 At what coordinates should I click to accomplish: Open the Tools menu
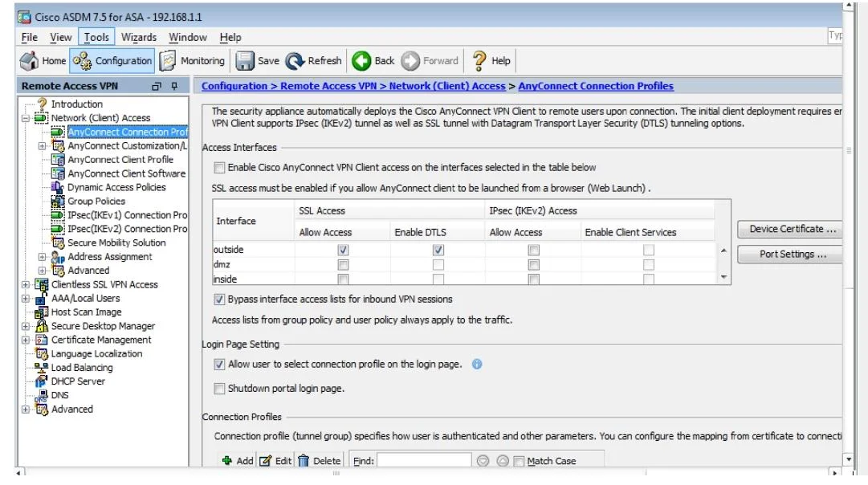(96, 37)
